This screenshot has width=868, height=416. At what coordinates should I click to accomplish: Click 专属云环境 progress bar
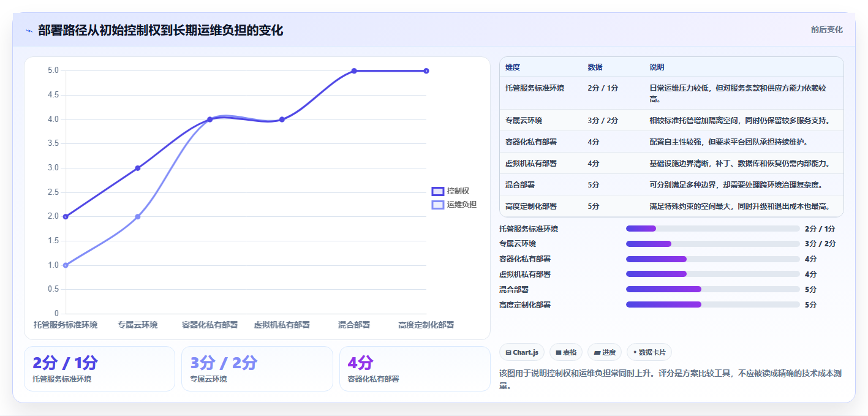coord(713,244)
